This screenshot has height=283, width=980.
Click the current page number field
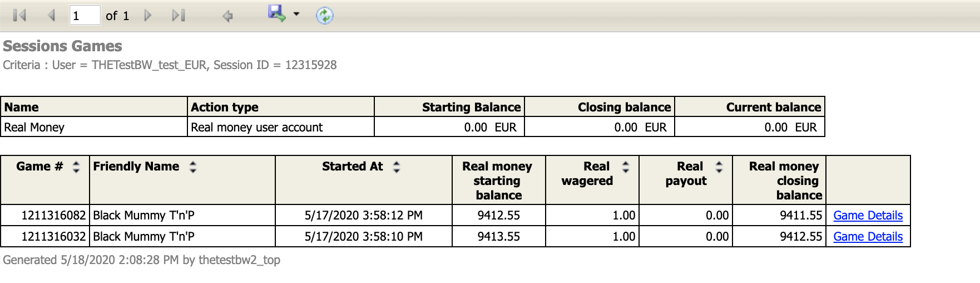click(x=85, y=16)
